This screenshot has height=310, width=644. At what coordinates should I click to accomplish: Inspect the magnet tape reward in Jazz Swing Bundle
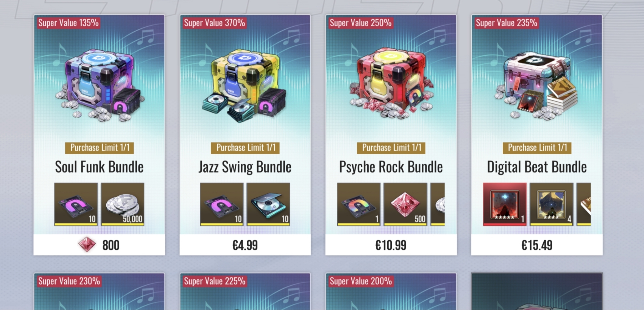click(x=222, y=204)
